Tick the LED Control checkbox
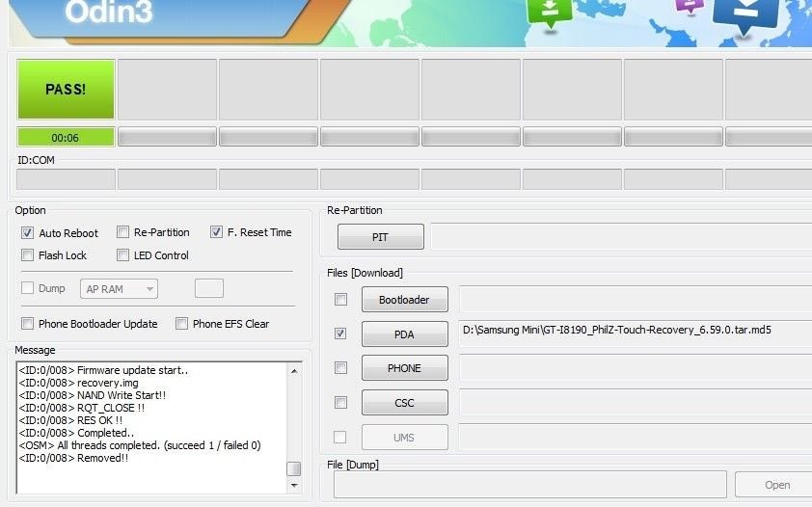The width and height of the screenshot is (812, 507). click(x=122, y=255)
